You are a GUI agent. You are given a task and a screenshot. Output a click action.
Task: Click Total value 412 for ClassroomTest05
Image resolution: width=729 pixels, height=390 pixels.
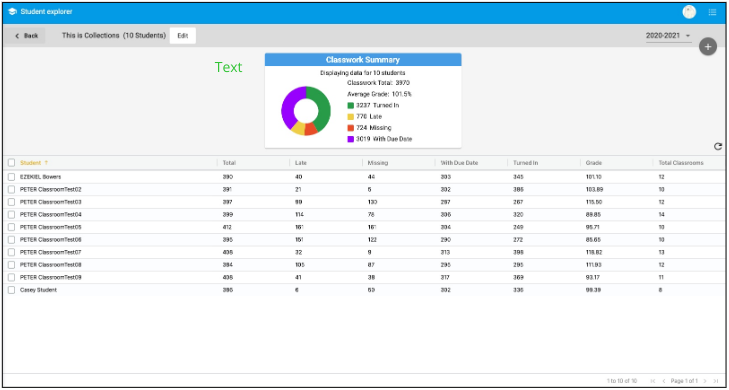(227, 227)
